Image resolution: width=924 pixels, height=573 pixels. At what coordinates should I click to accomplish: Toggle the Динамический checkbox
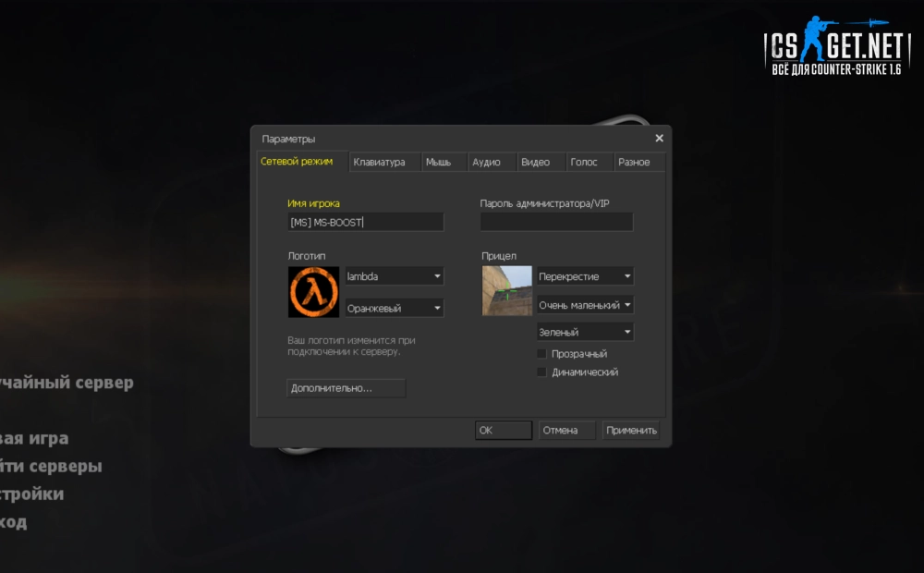[541, 372]
